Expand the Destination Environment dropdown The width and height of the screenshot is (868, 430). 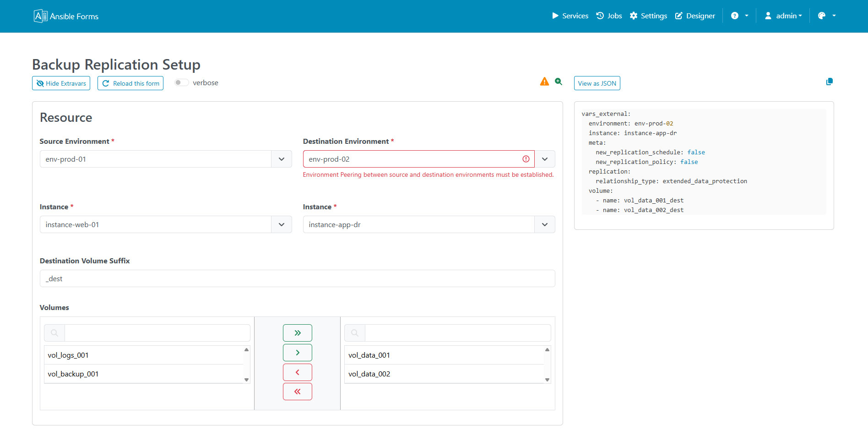[544, 159]
